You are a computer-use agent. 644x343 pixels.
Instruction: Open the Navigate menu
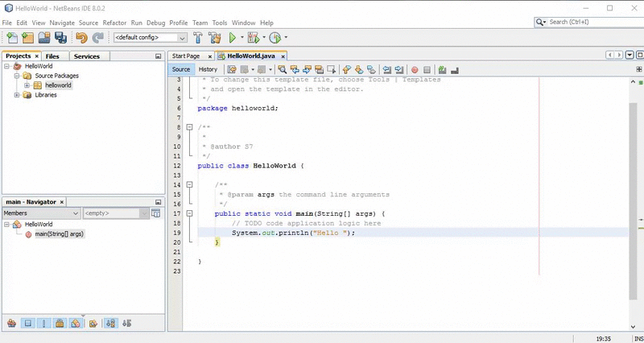62,23
